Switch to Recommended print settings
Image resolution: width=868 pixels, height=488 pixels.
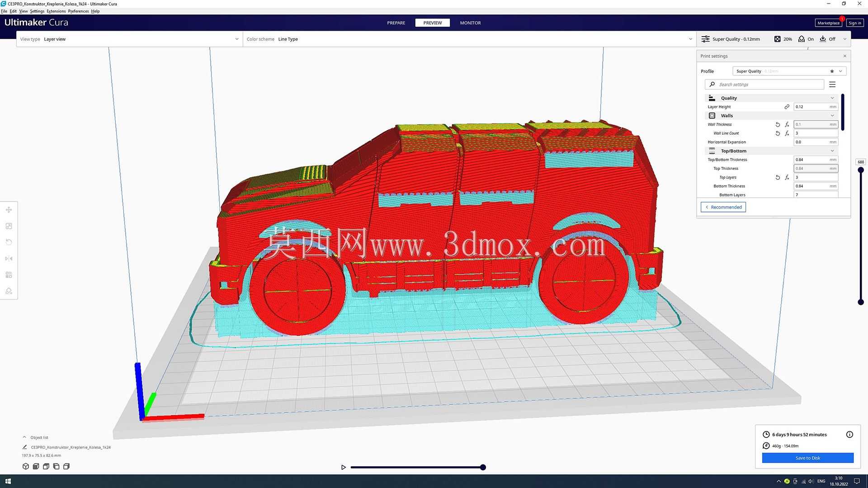(x=723, y=207)
